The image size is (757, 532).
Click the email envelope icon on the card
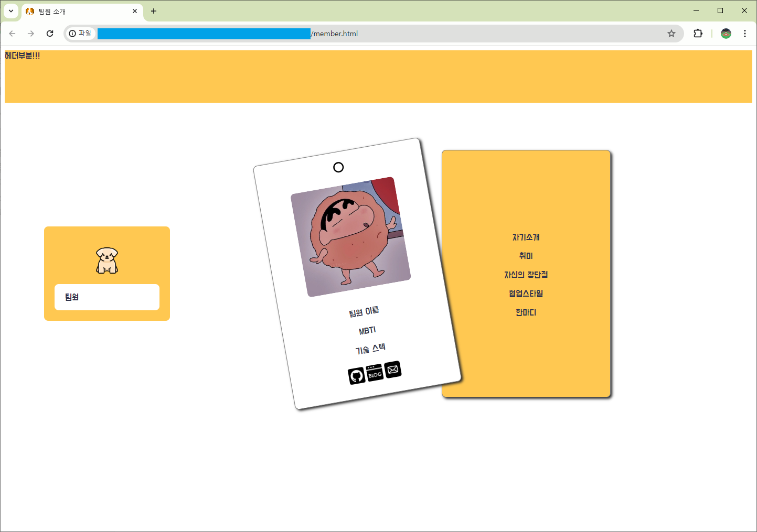click(x=393, y=370)
